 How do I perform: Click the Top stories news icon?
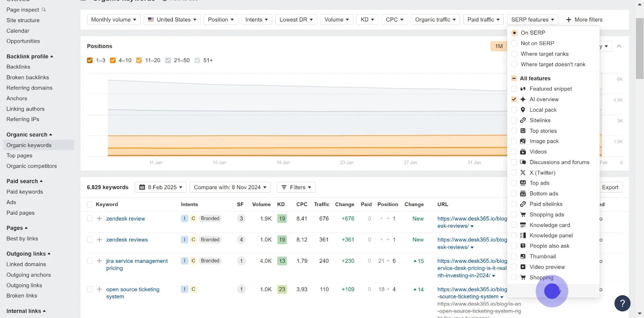pos(523,131)
